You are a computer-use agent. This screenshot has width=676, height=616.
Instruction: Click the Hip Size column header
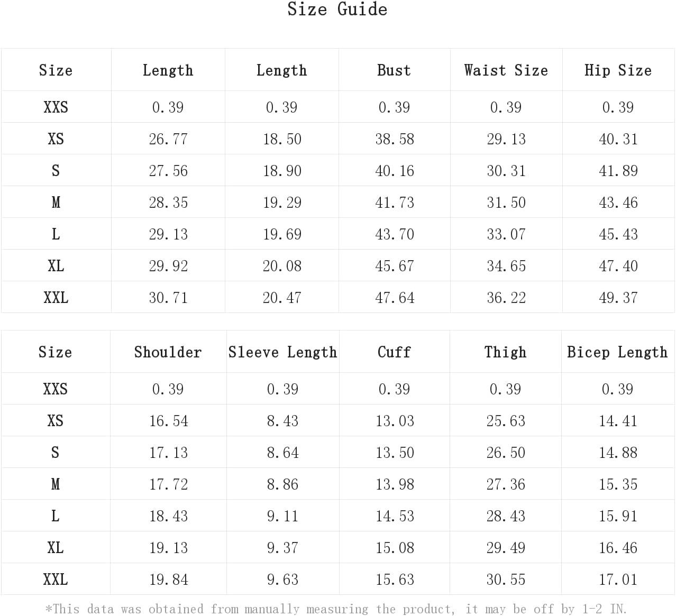click(618, 70)
